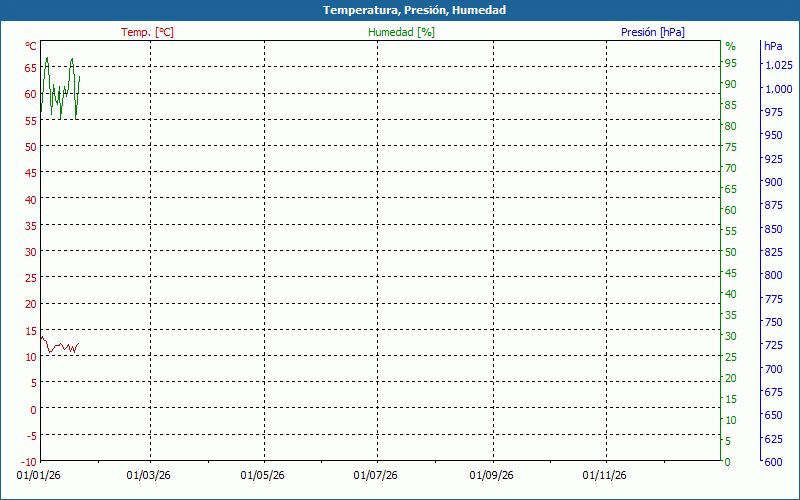Pick the 01/07/26 date on the time axis

(x=378, y=476)
